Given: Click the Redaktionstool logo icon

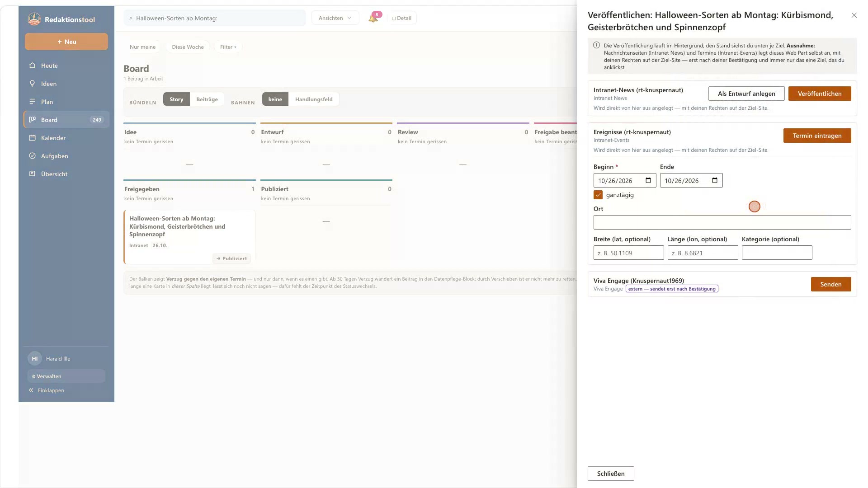Looking at the screenshot, I should click(x=34, y=19).
